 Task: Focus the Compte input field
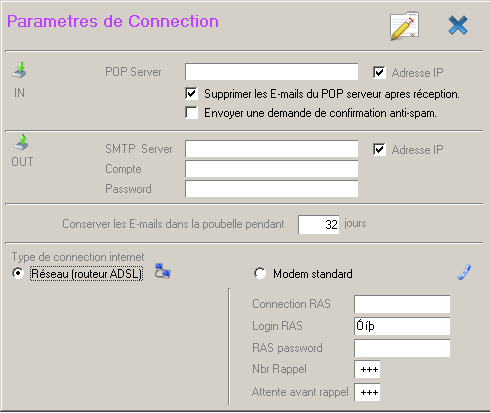272,169
